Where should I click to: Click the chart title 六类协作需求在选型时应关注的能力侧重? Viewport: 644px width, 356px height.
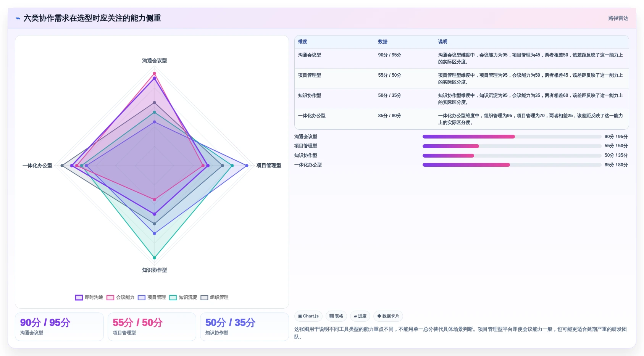pyautogui.click(x=92, y=18)
